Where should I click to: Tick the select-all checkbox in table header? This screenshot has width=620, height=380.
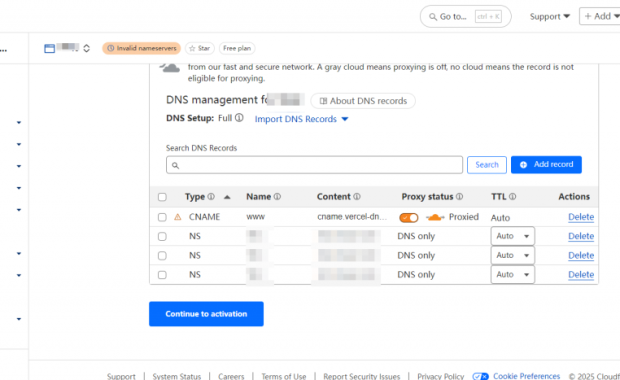pyautogui.click(x=162, y=197)
